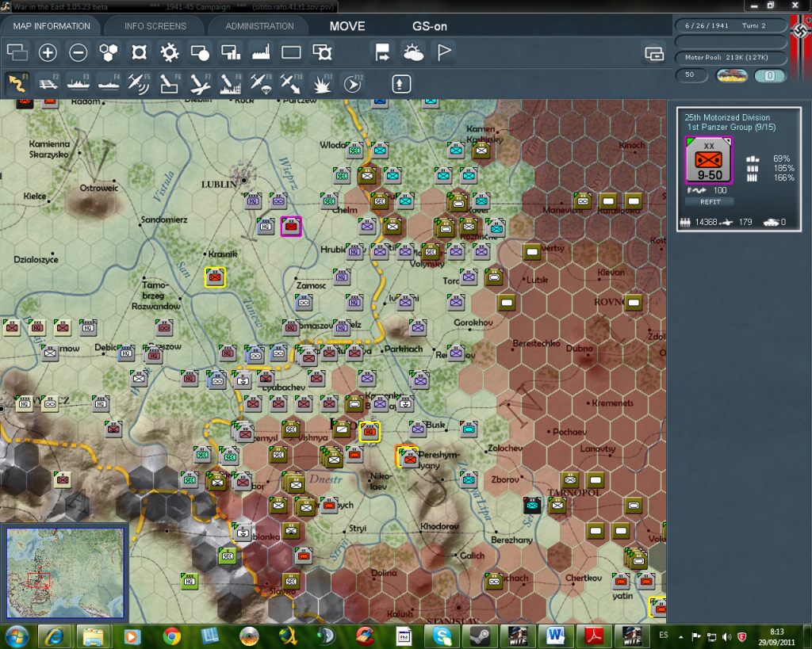Click the plain rectangle toolbar icon
The image size is (812, 649).
tap(291, 52)
